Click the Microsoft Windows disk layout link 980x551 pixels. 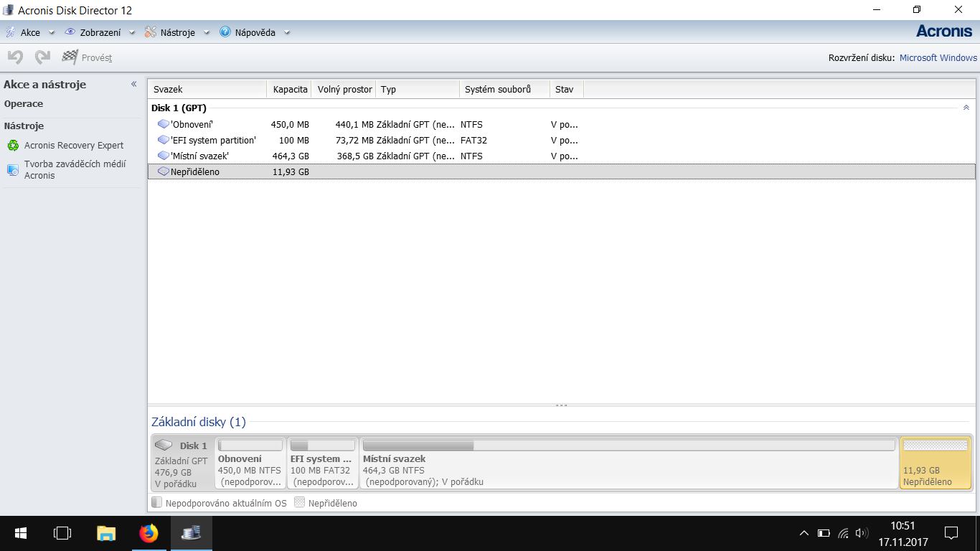coord(938,57)
